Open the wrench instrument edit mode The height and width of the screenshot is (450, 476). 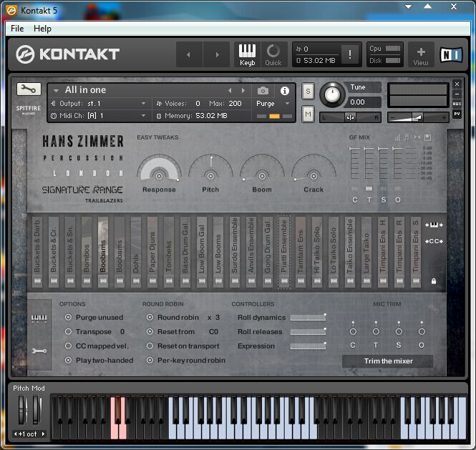click(x=29, y=89)
